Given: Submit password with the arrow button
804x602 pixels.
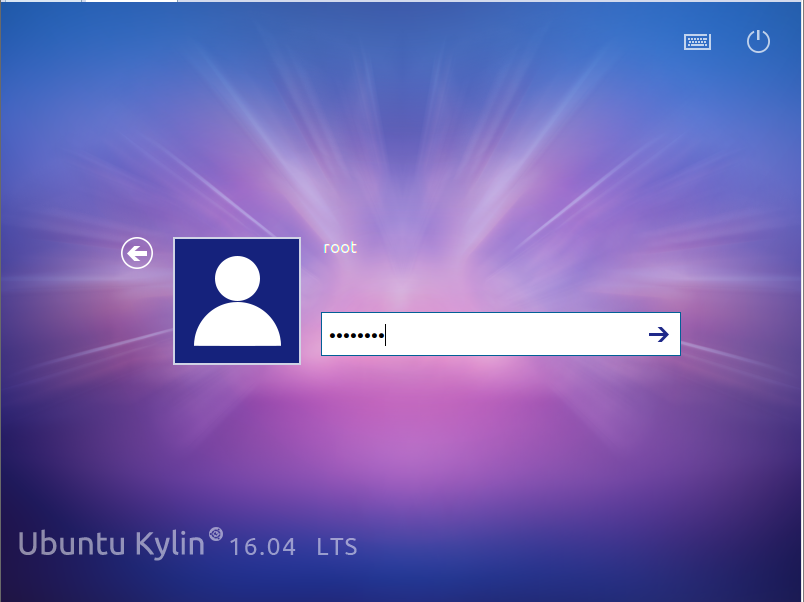Looking at the screenshot, I should click(x=659, y=334).
